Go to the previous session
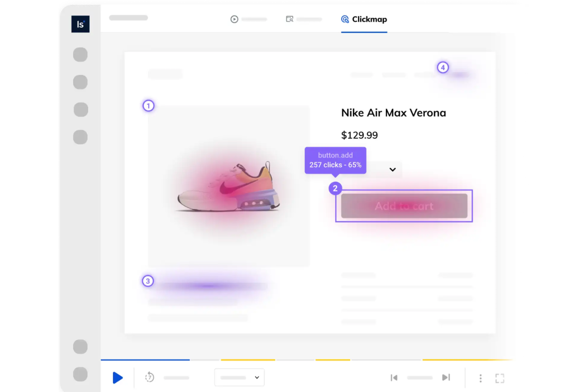Screen dimensions: 588x392 (394, 378)
